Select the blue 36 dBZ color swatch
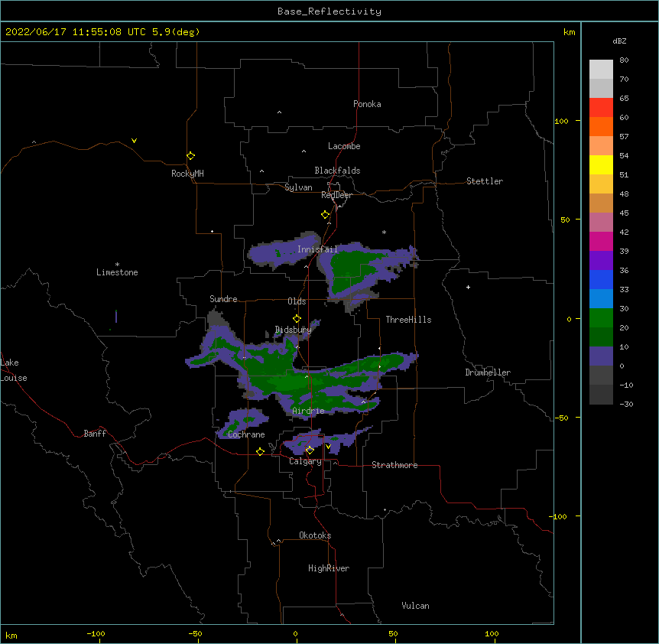Image resolution: width=659 pixels, height=644 pixels. click(x=601, y=279)
